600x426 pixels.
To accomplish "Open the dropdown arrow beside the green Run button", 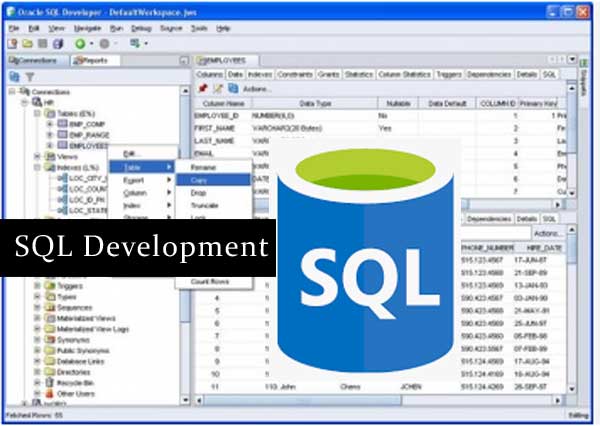I will 91,44.
